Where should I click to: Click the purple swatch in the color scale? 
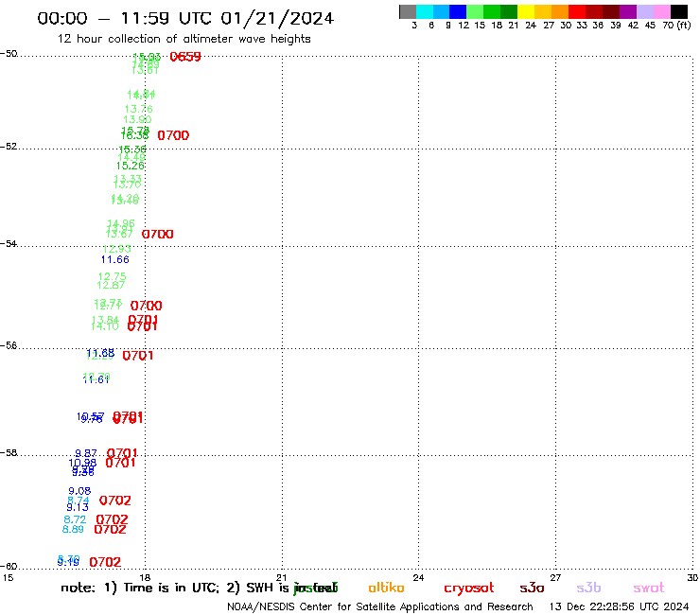tap(628, 12)
